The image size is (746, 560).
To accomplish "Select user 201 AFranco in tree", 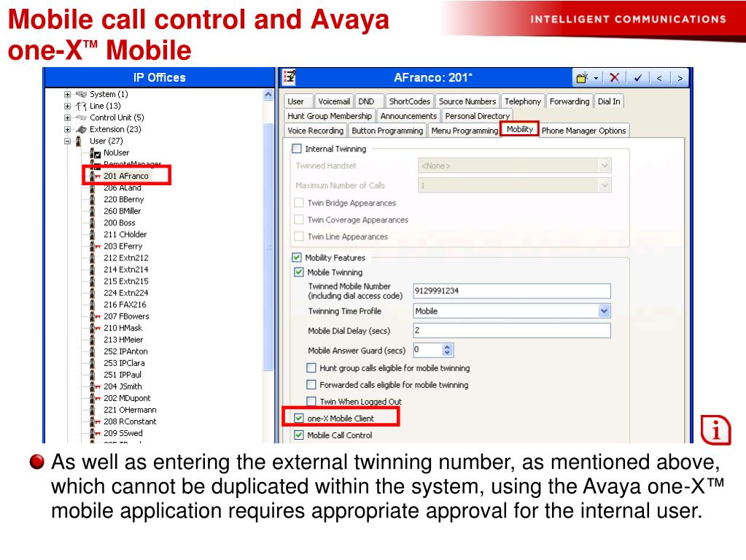I will 126,176.
